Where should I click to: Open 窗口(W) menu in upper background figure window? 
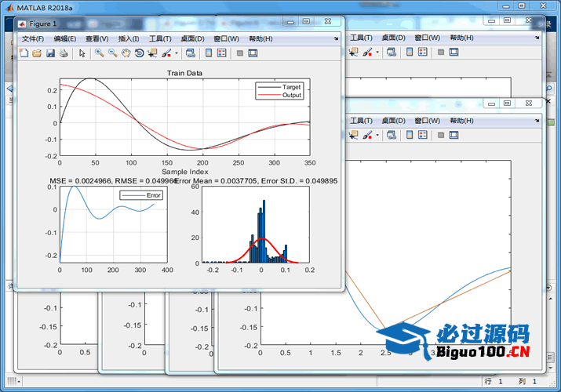click(x=427, y=38)
